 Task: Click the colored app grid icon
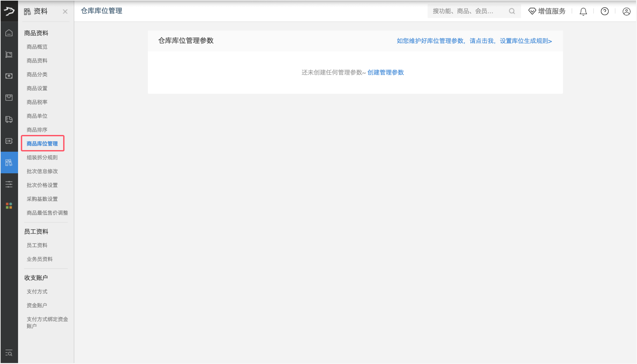click(x=9, y=206)
